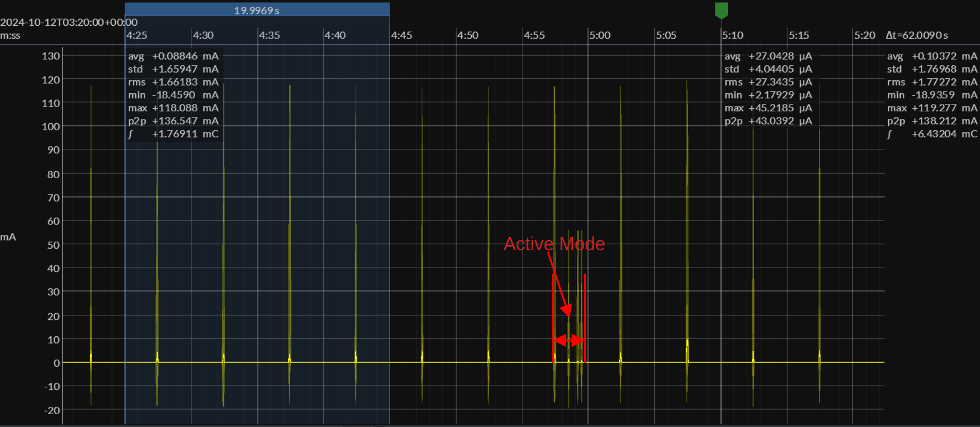Click the 5:00 time axis label
Image resolution: width=980 pixels, height=427 pixels.
pyautogui.click(x=600, y=36)
